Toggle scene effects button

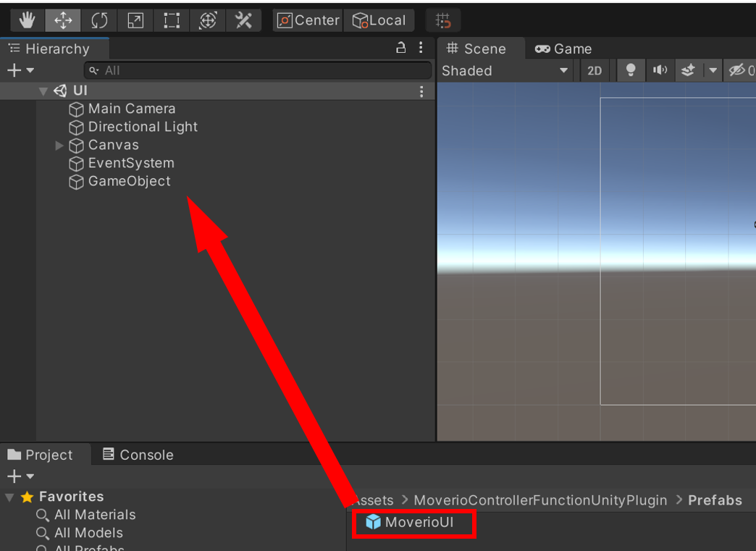[x=689, y=70]
